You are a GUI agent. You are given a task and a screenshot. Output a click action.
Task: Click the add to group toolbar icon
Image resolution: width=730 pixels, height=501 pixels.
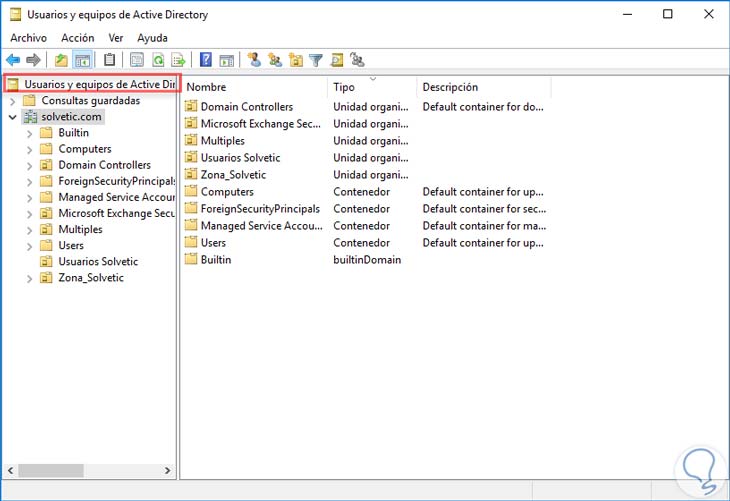(x=357, y=60)
